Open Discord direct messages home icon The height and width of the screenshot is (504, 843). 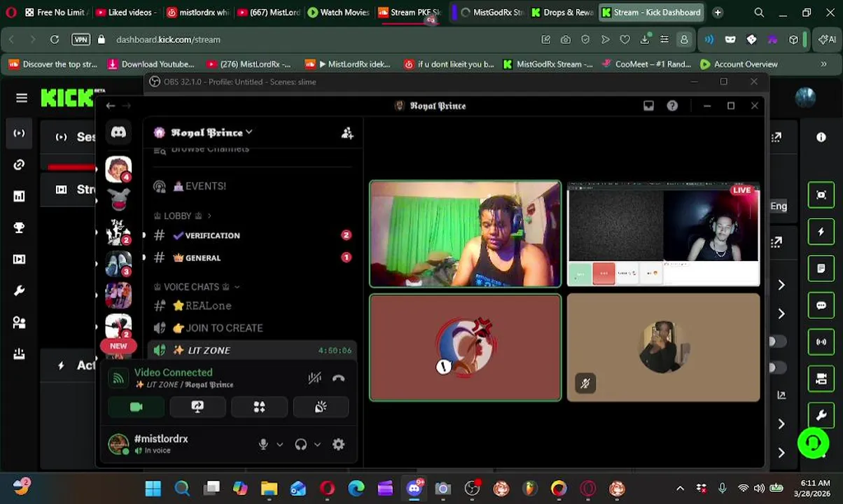click(x=118, y=132)
